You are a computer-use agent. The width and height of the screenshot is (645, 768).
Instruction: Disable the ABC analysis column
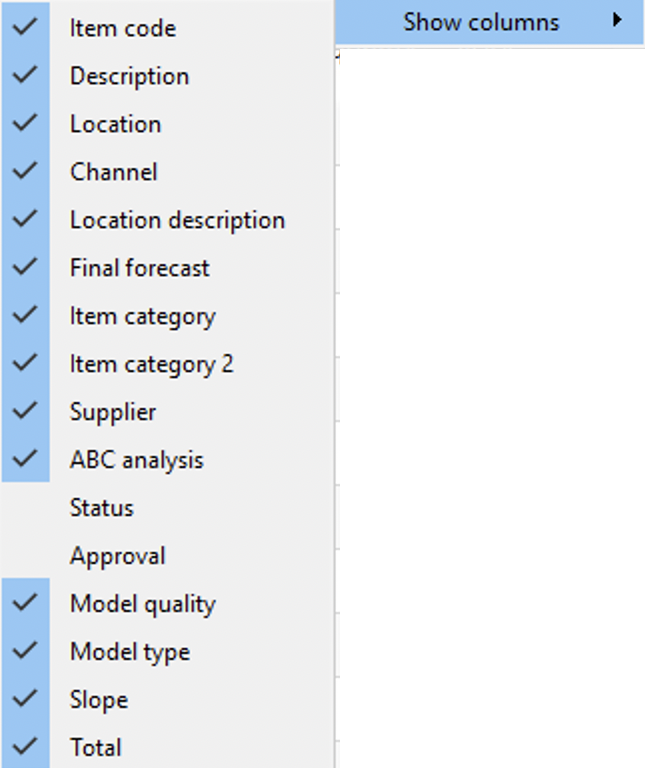[x=136, y=460]
